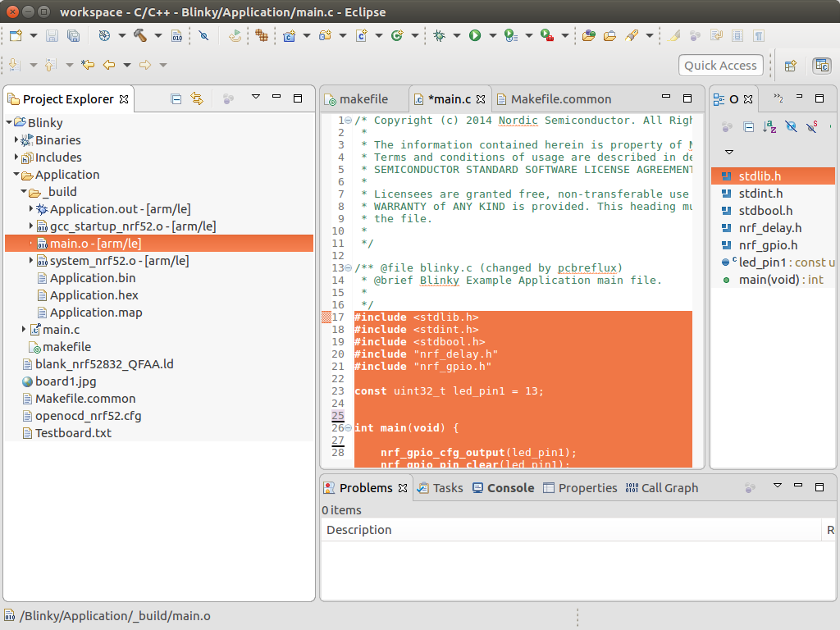Fold the copyright comment at line 1
The height and width of the screenshot is (630, 840).
(x=348, y=120)
